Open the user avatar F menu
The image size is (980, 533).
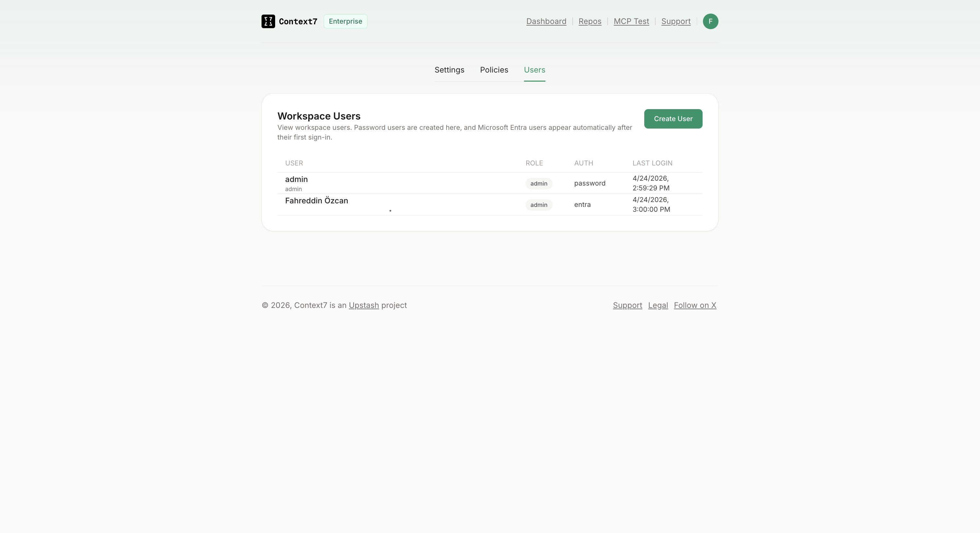pyautogui.click(x=710, y=21)
